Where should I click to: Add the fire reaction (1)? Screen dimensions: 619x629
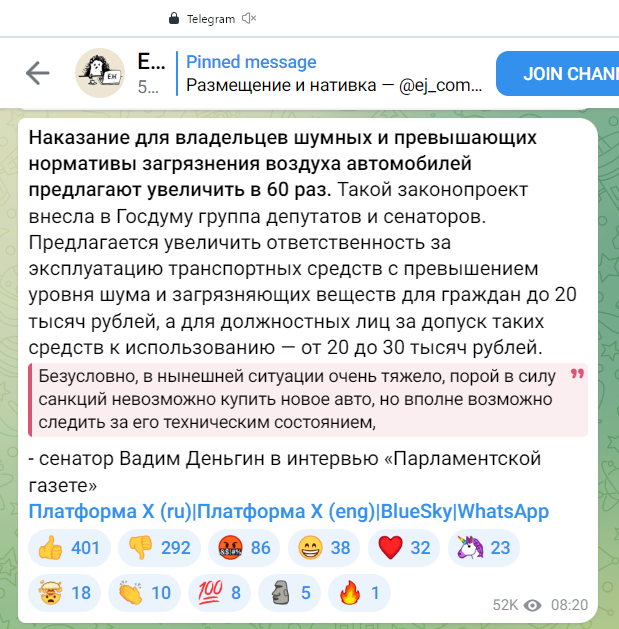click(x=359, y=592)
